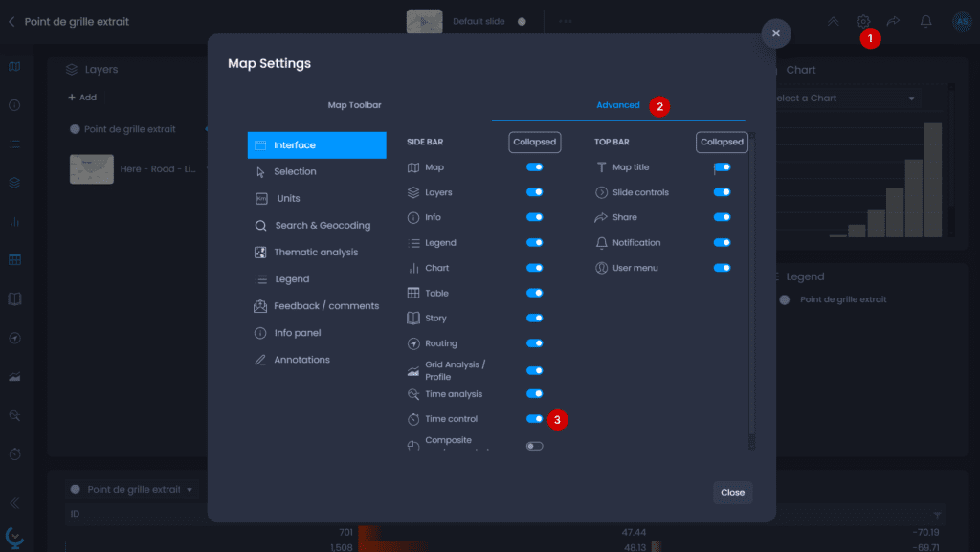980x552 pixels.
Task: Switch to the Map Toolbar tab
Action: tap(354, 105)
